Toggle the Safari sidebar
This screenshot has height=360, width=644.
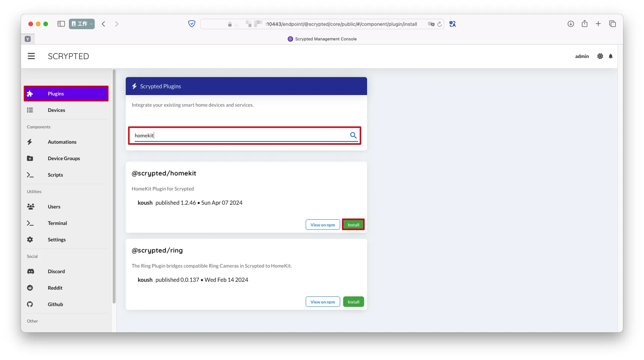pos(61,24)
